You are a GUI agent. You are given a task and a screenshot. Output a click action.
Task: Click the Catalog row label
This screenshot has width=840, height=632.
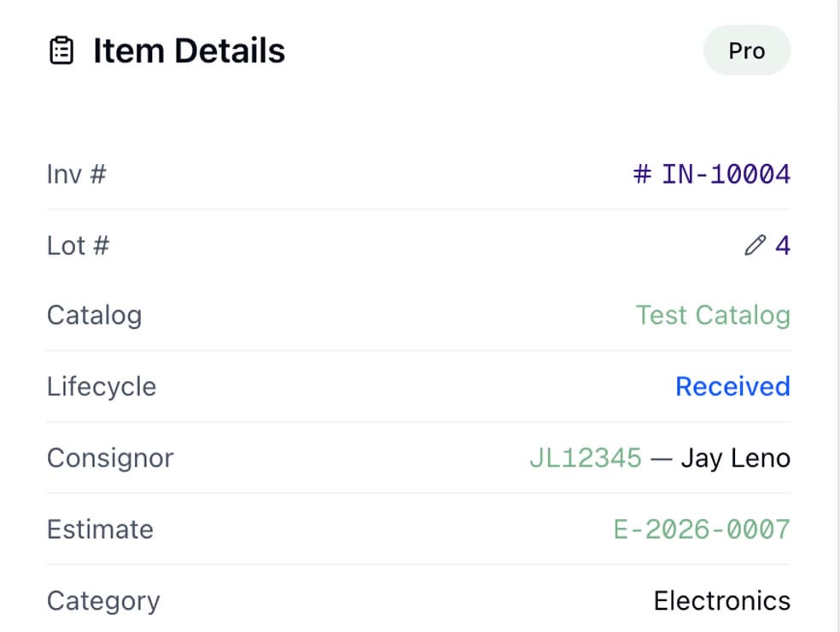tap(94, 315)
